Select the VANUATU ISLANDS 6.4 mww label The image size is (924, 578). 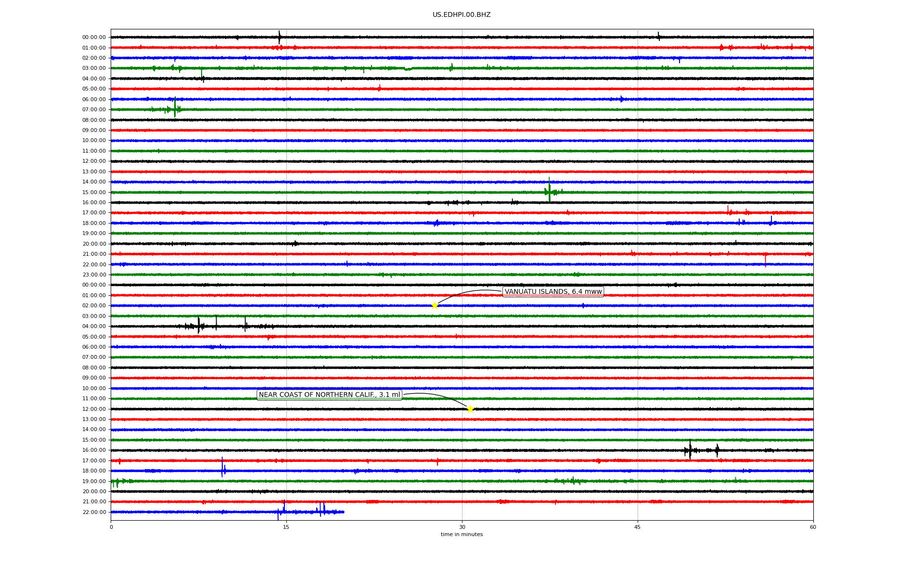point(553,291)
